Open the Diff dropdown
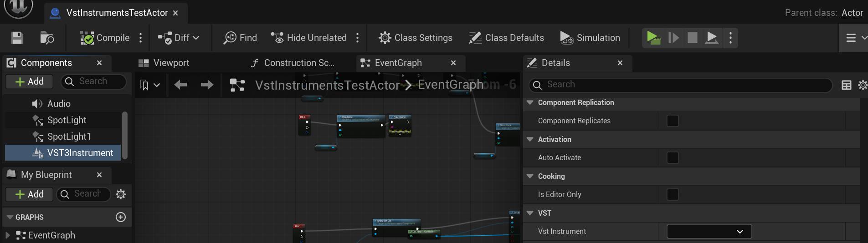The height and width of the screenshot is (243, 868). (179, 38)
